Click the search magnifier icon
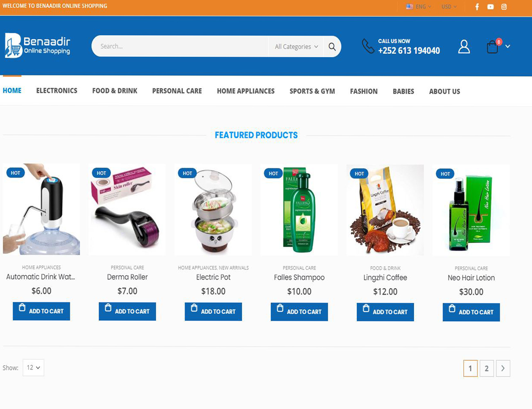 click(332, 47)
